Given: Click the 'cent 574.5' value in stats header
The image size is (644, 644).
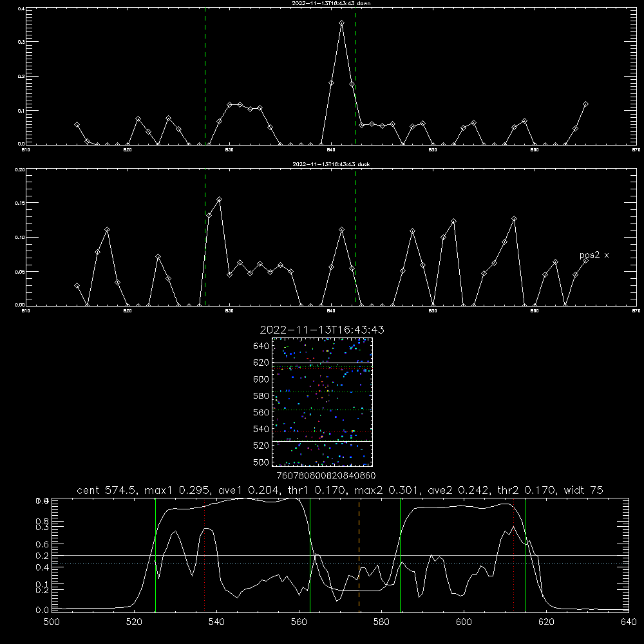Looking at the screenshot, I should coord(107,490).
